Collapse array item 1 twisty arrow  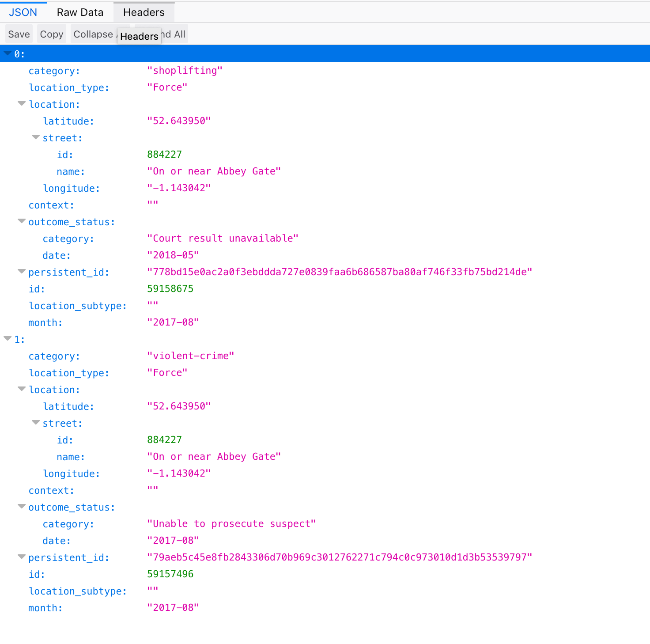pos(8,339)
